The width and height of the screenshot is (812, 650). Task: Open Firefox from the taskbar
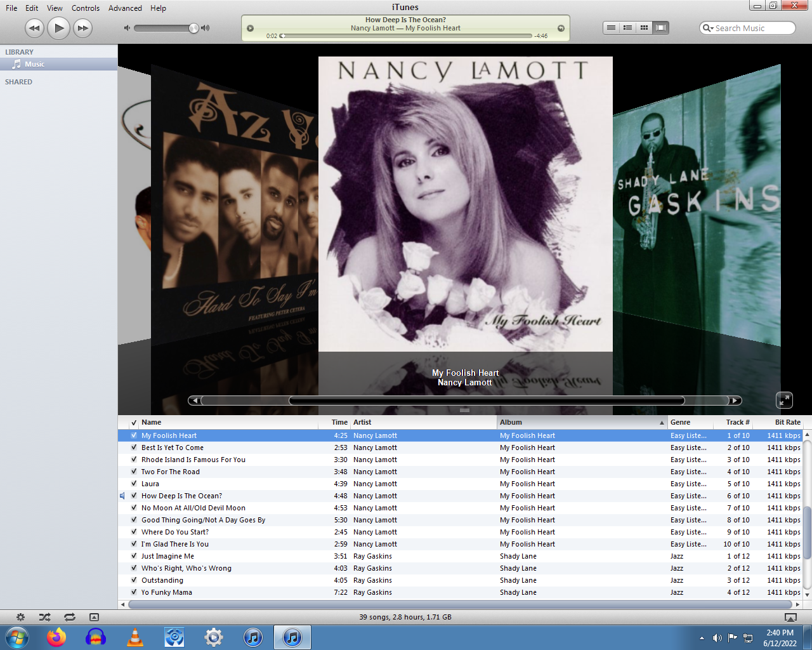click(56, 637)
